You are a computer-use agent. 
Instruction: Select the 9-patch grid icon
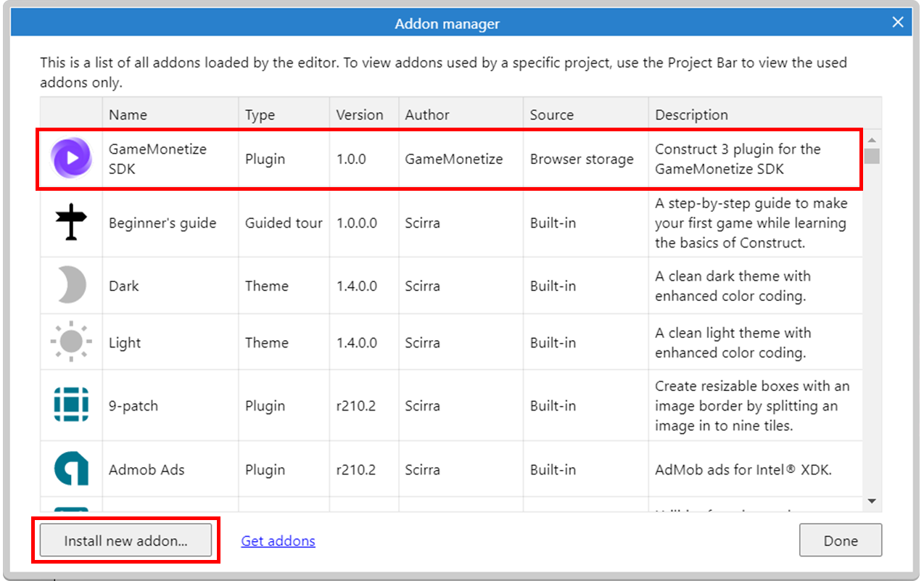71,405
